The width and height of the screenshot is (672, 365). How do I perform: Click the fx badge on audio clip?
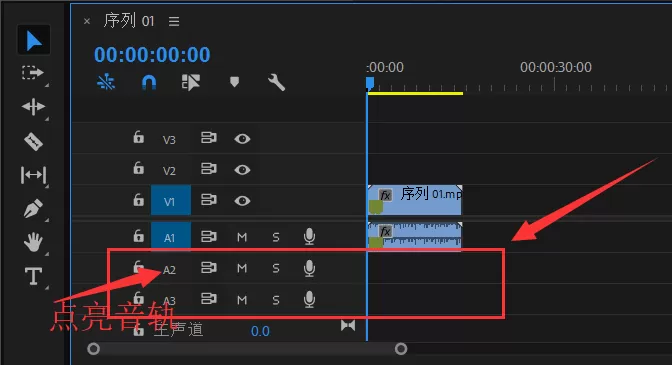pyautogui.click(x=385, y=231)
